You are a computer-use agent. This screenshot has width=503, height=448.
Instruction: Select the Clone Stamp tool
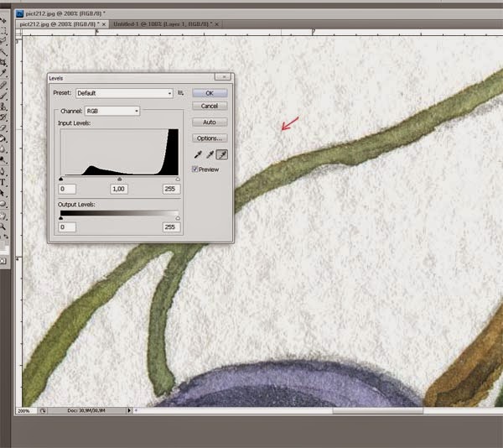tap(3, 107)
